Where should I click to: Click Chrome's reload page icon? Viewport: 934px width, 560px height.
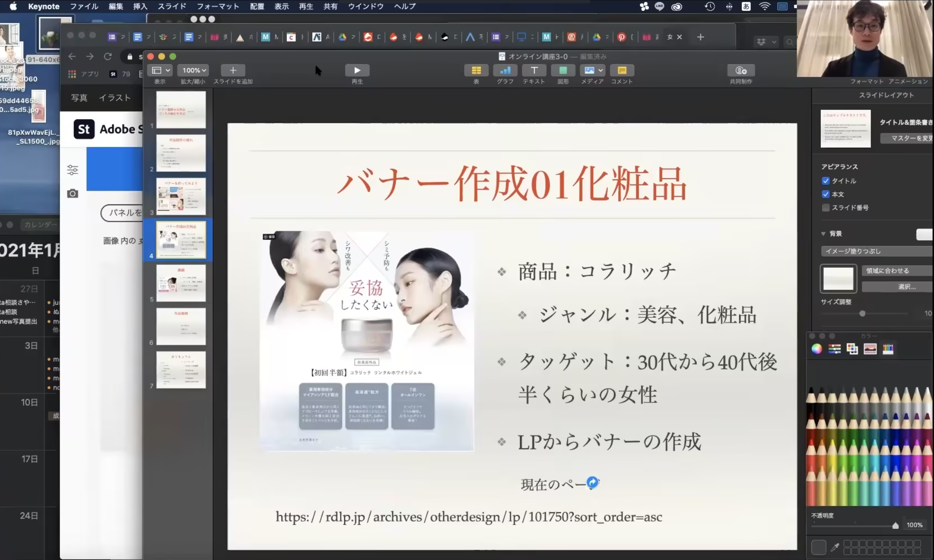[108, 56]
